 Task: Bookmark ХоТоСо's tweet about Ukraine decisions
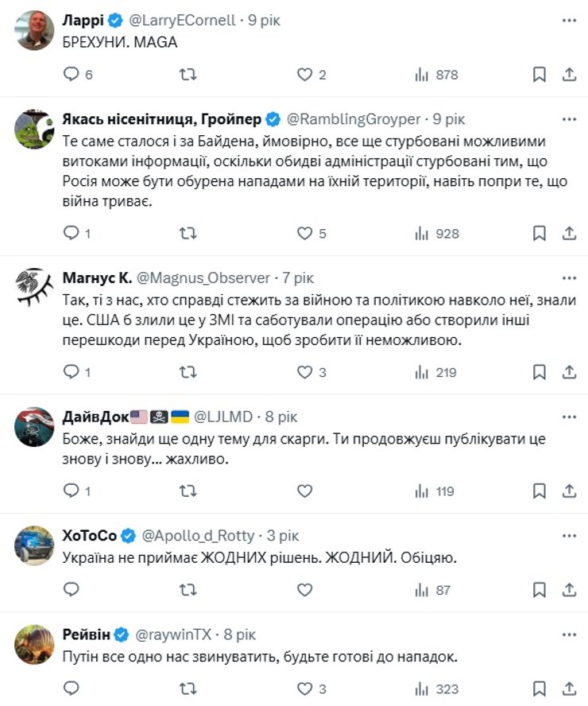[540, 589]
